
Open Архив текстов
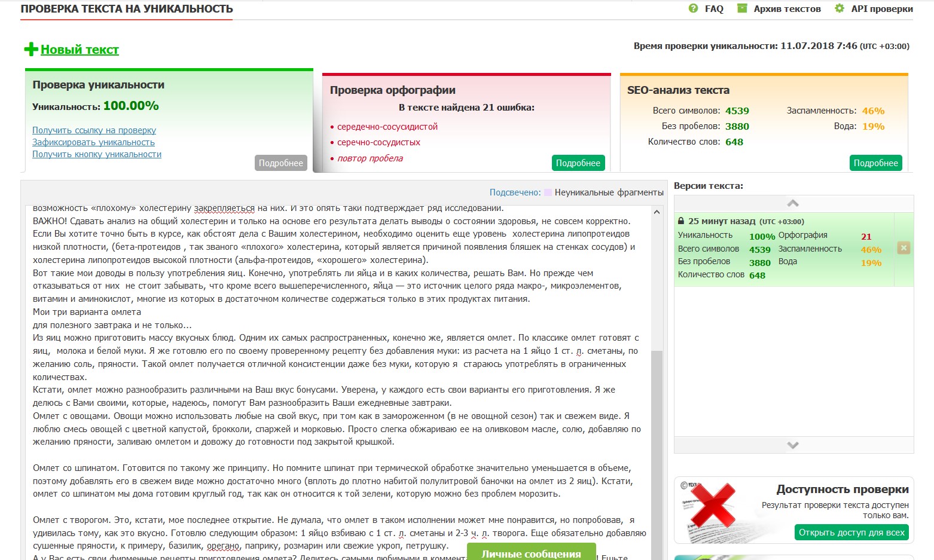pyautogui.click(x=787, y=9)
